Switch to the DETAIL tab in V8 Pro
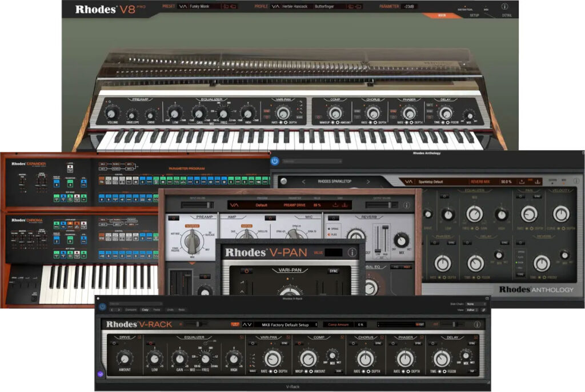 pos(507,15)
